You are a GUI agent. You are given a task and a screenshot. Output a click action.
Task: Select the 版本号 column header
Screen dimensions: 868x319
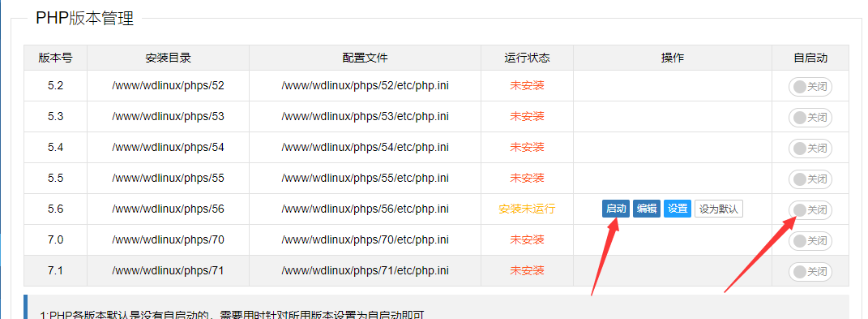55,58
